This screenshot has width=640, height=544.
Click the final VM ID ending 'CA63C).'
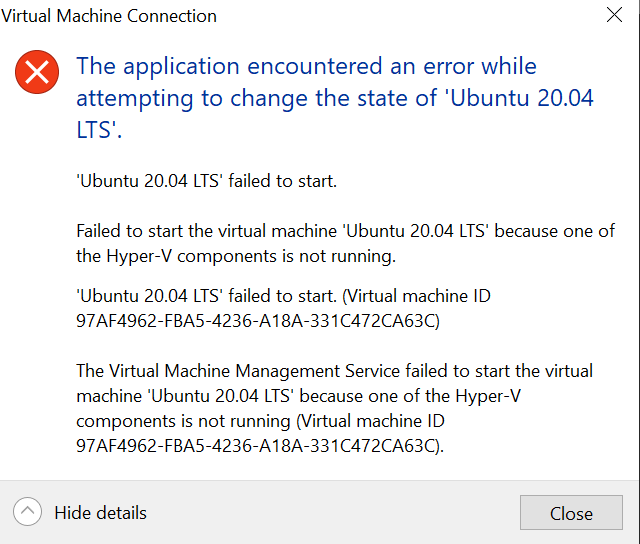(x=260, y=446)
